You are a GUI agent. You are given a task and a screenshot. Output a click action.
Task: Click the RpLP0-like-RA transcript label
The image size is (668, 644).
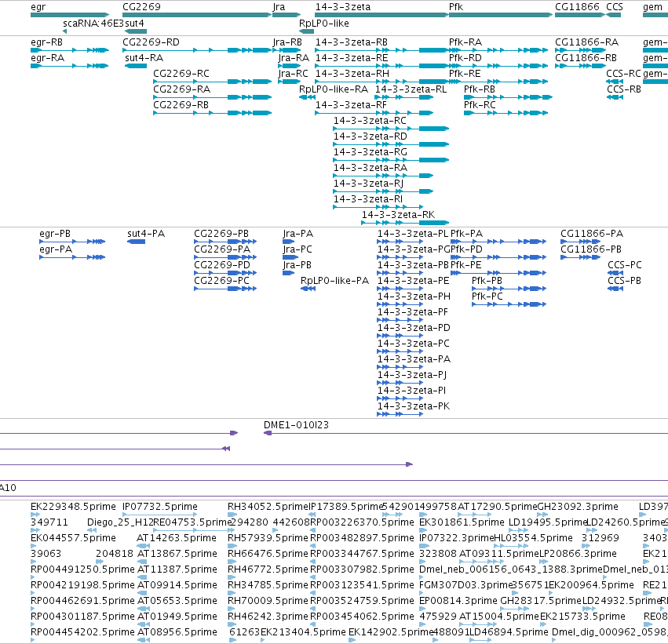334,89
